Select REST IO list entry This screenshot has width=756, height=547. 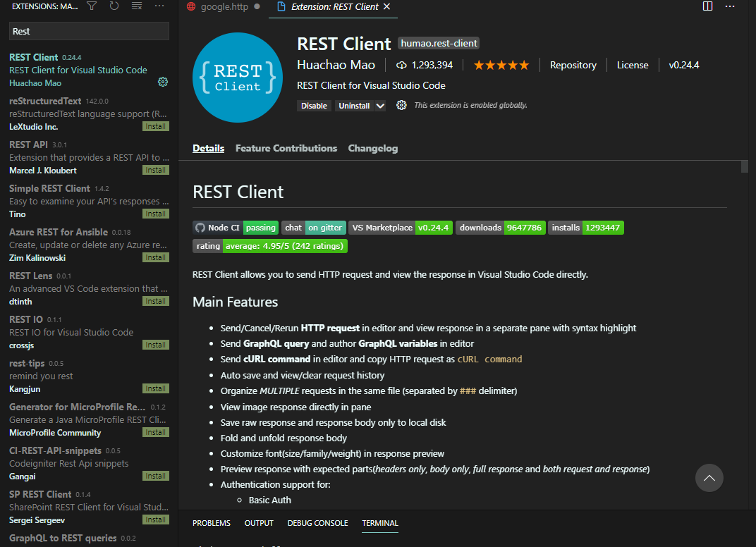[89, 333]
